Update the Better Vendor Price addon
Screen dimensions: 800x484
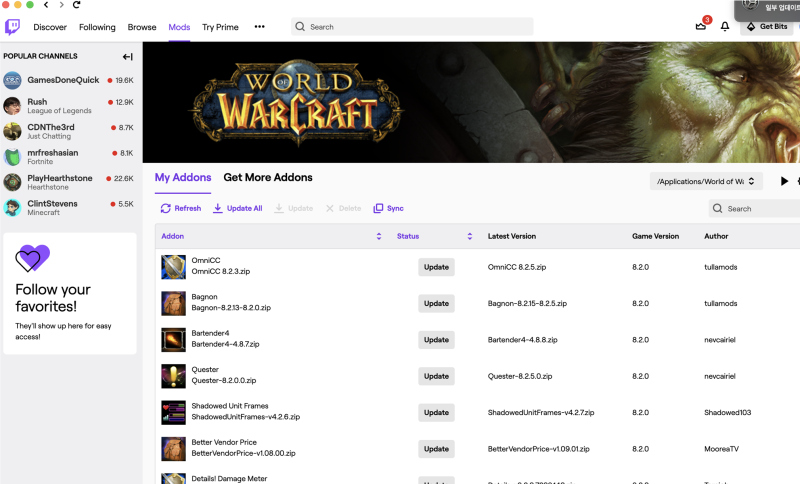point(436,449)
